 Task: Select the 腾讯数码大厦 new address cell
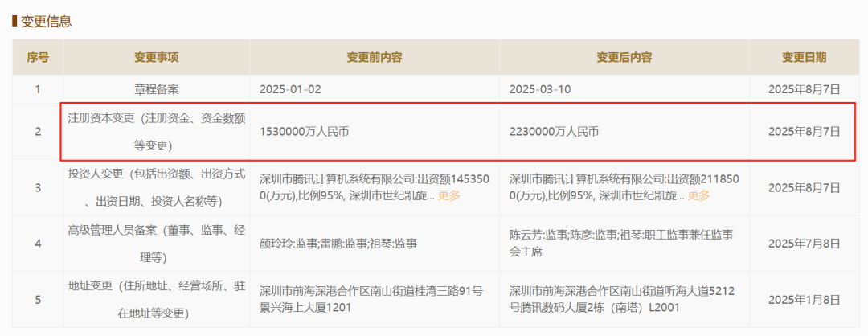(623, 298)
